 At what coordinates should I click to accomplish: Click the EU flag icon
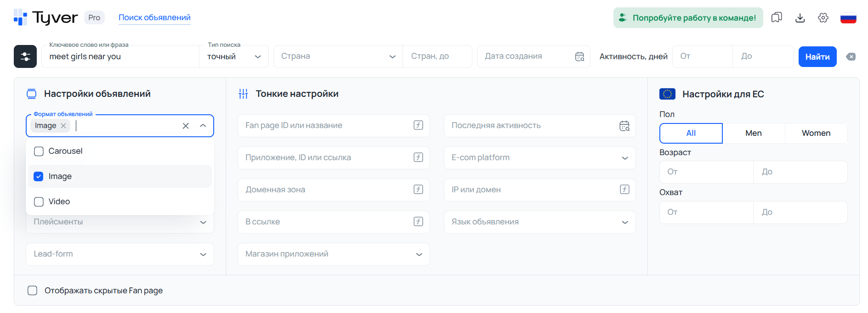[x=667, y=94]
